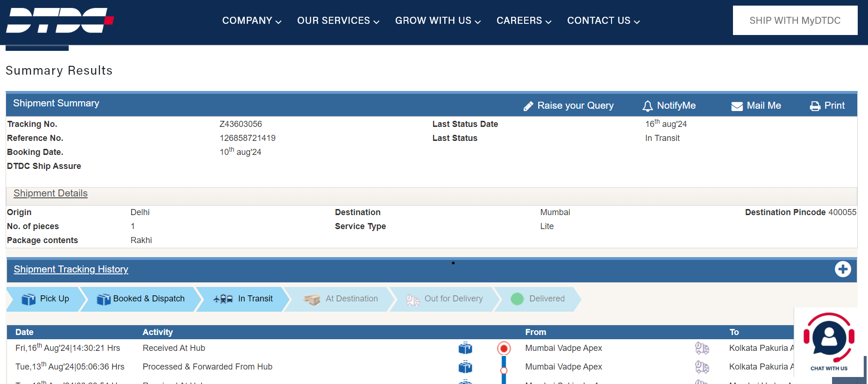
Task: Click the Lite service type value
Action: [547, 226]
